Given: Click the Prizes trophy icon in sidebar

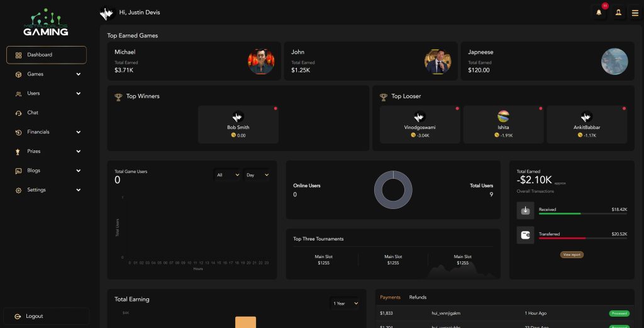Looking at the screenshot, I should click(18, 152).
